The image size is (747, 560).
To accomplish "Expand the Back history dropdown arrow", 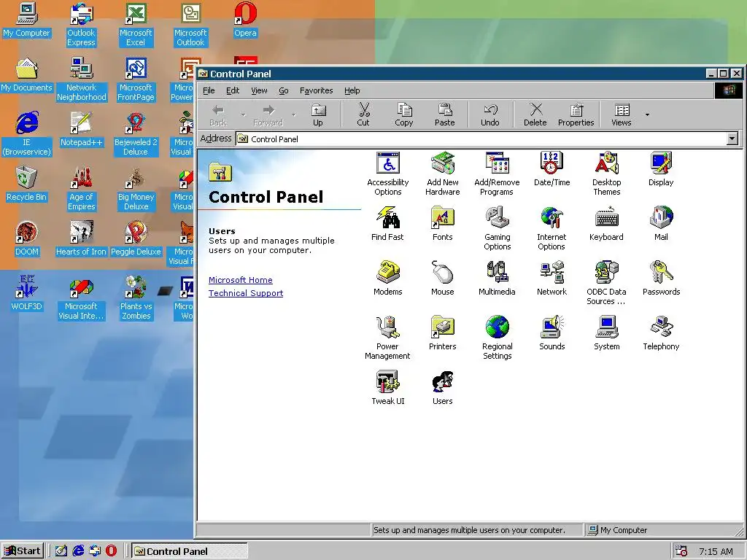I will click(x=243, y=114).
